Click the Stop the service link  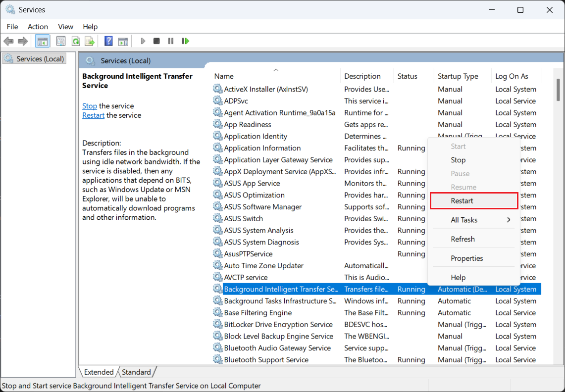pyautogui.click(x=90, y=106)
